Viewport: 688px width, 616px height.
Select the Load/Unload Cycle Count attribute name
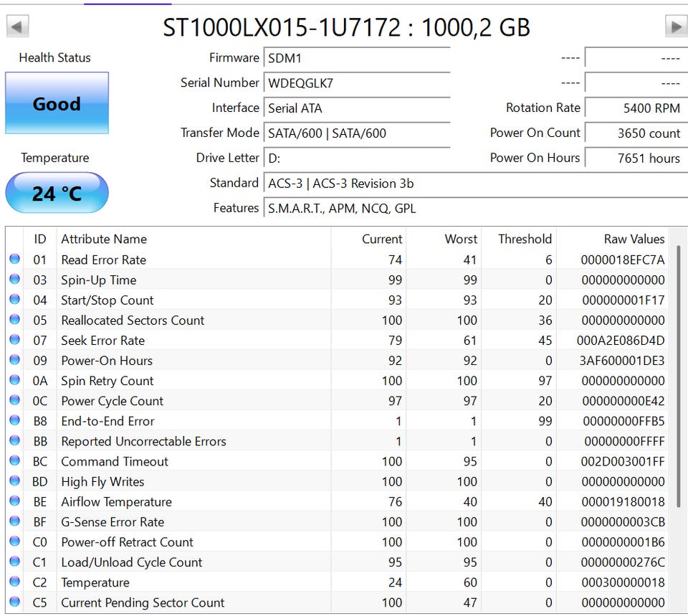[x=132, y=562]
